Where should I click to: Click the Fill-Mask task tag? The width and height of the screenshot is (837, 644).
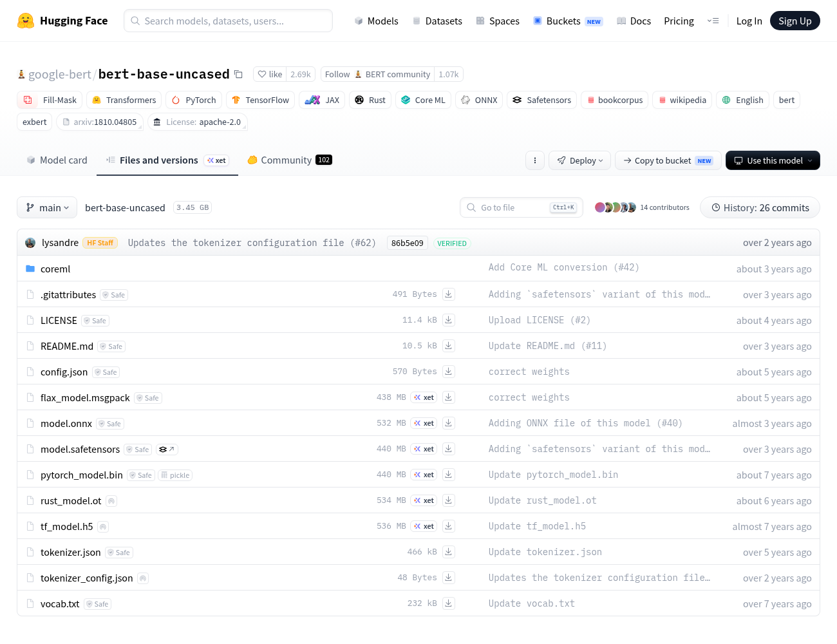[50, 100]
